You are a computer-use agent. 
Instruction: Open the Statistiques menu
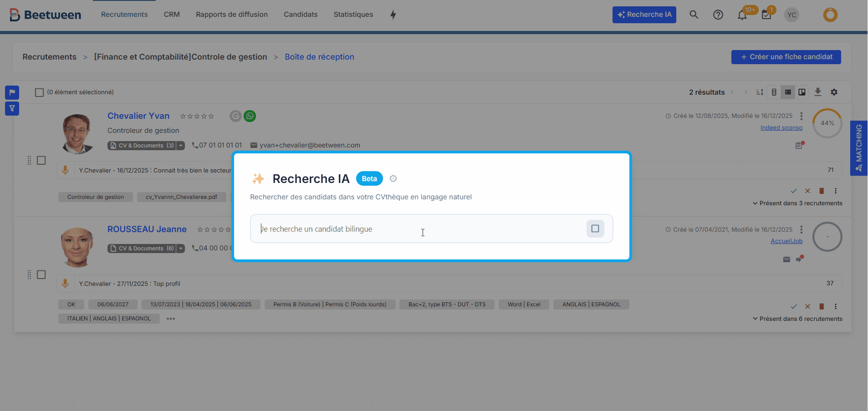353,15
